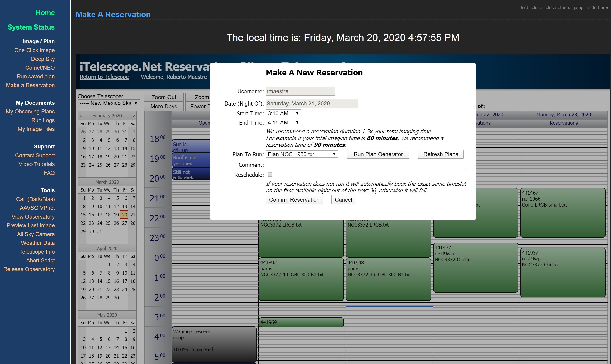Click the Refresh Plans button
The image size is (611, 364).
(x=441, y=154)
